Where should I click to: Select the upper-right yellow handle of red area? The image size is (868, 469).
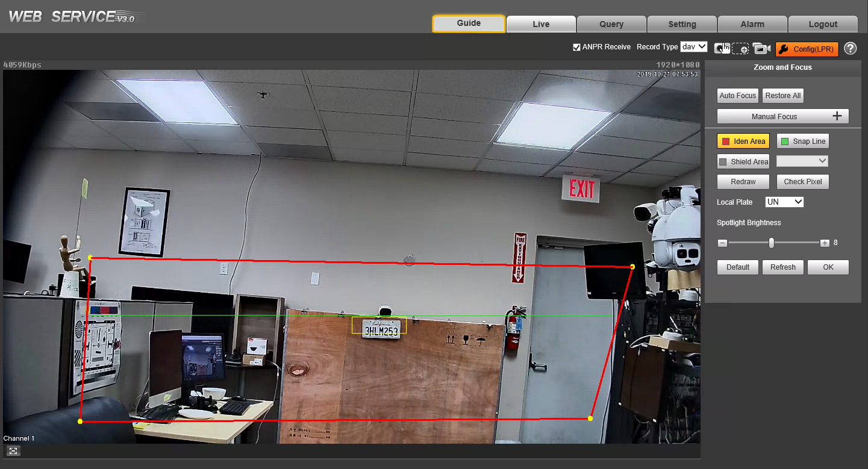click(x=632, y=267)
